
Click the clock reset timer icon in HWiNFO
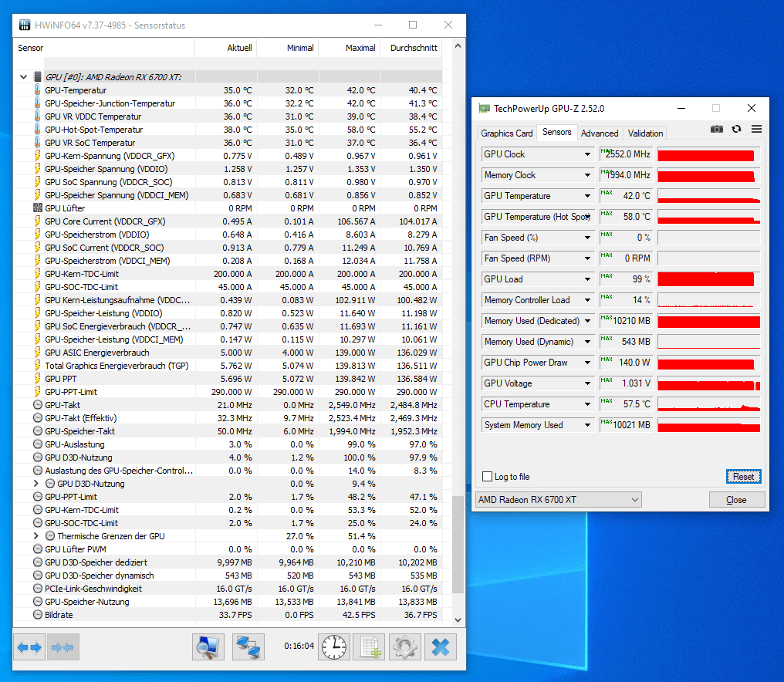[x=334, y=647]
